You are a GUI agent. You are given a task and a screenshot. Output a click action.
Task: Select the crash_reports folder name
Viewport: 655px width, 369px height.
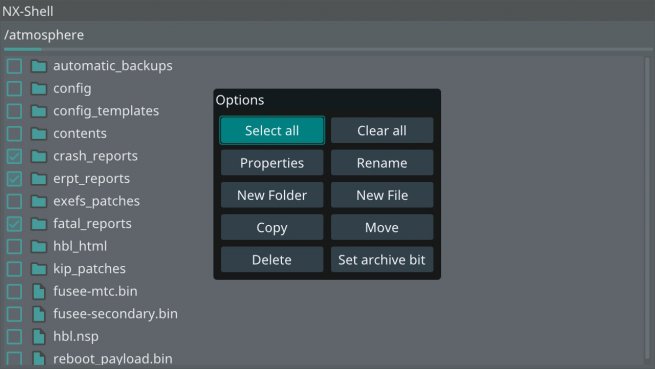click(x=95, y=156)
